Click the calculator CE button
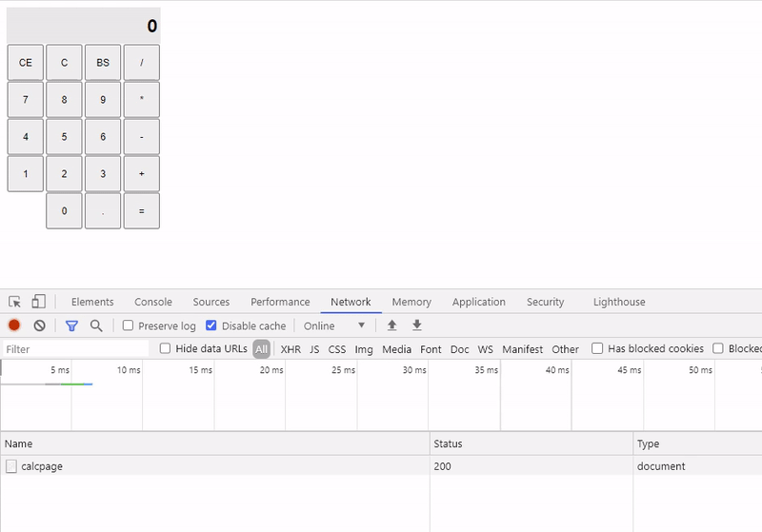The width and height of the screenshot is (762, 532). pos(26,63)
